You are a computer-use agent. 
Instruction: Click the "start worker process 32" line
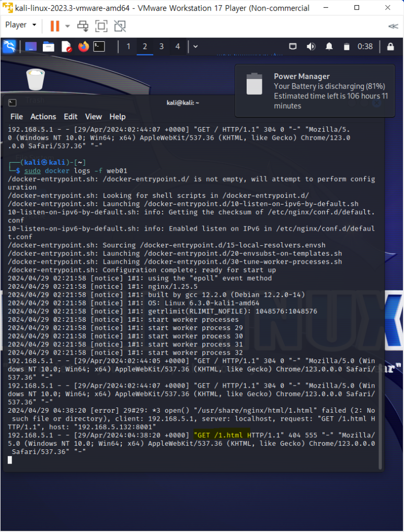[125, 353]
